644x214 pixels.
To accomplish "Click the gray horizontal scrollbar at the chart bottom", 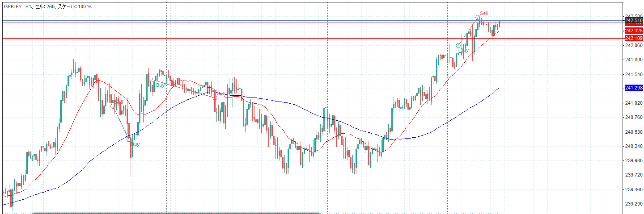I will click(x=176, y=213).
